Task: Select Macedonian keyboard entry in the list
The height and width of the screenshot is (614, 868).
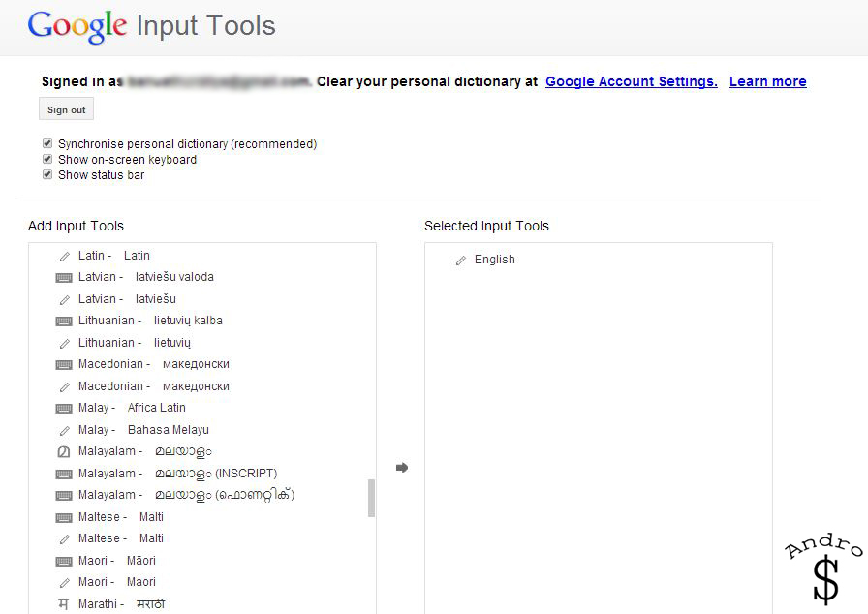Action: pyautogui.click(x=153, y=364)
